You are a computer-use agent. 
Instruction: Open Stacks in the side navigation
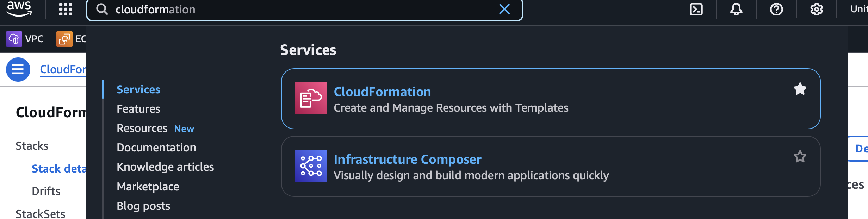(32, 146)
